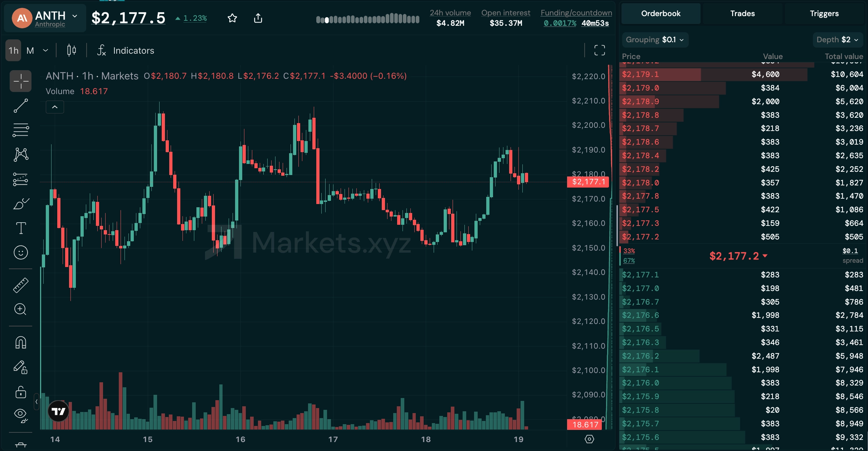This screenshot has width=868, height=451.
Task: Click the 24h volume label
Action: [x=450, y=13]
